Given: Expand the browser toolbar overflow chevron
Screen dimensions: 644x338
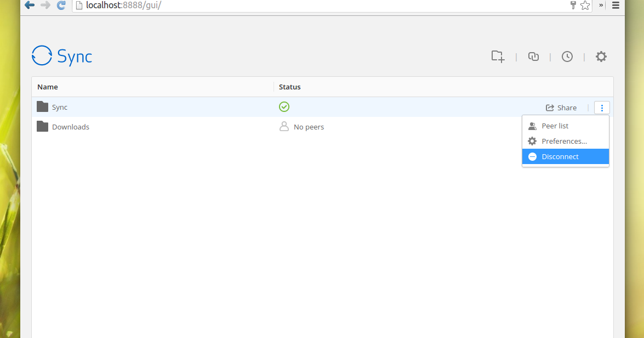Looking at the screenshot, I should click(x=600, y=6).
